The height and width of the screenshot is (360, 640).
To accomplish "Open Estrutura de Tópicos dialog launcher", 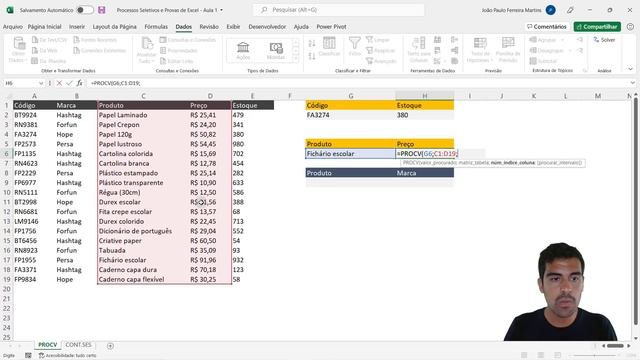I will [x=584, y=71].
